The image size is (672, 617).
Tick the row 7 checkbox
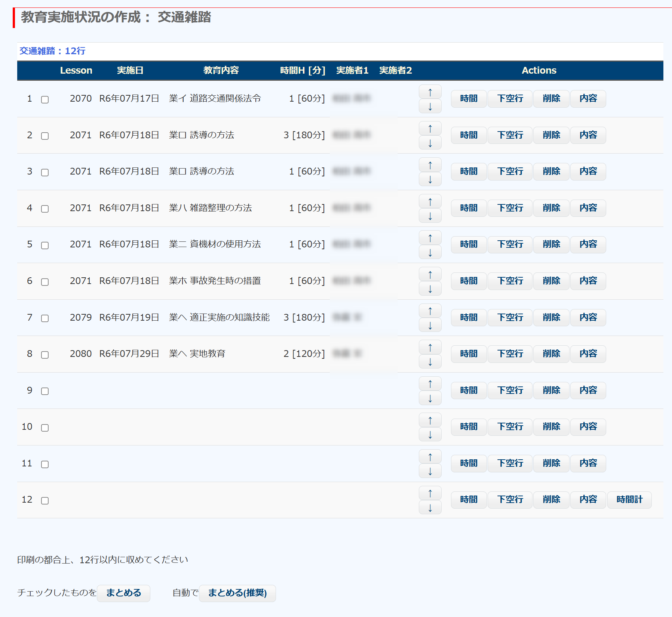[x=45, y=318]
